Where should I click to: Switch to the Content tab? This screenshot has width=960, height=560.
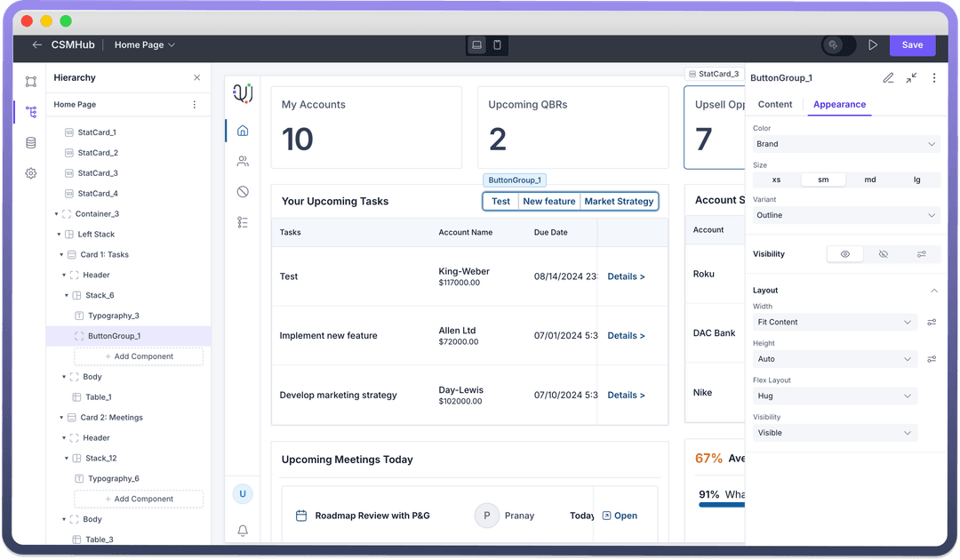pos(774,105)
